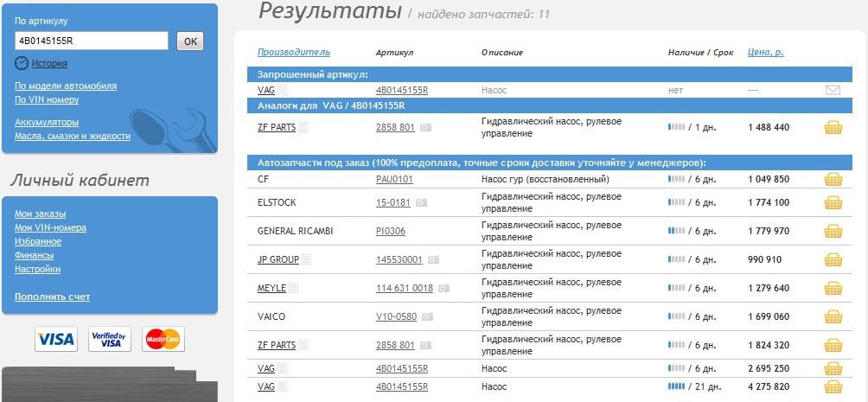Add ZF PARTS 1 824 320 item to basket
The height and width of the screenshot is (402, 868).
coord(833,345)
